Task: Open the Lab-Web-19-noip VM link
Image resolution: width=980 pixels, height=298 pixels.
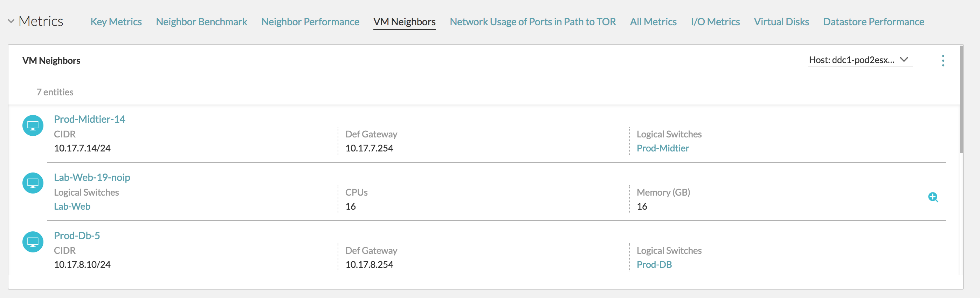Action: click(92, 177)
